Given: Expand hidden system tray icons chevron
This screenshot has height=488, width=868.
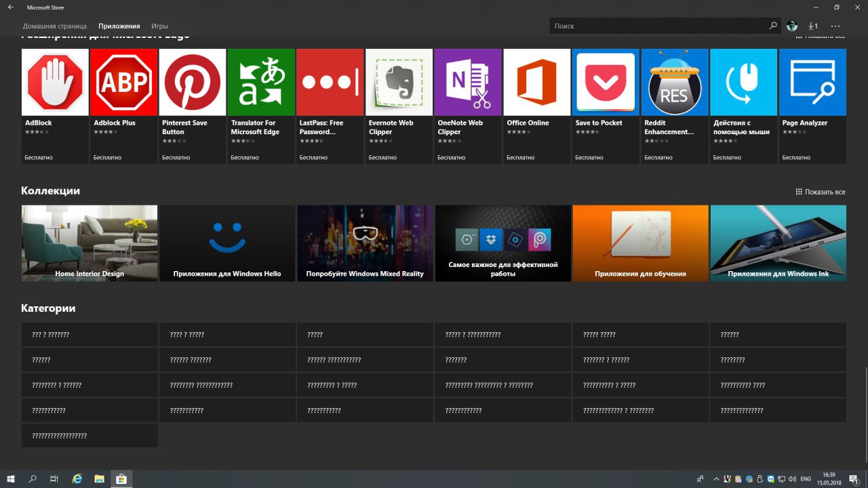Looking at the screenshot, I should click(x=717, y=479).
